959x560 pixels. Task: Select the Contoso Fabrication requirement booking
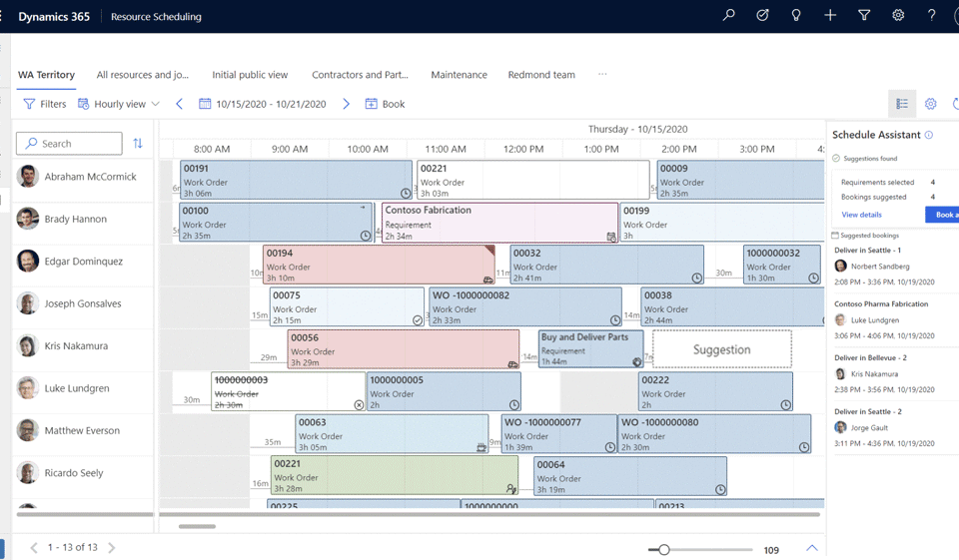tap(499, 223)
